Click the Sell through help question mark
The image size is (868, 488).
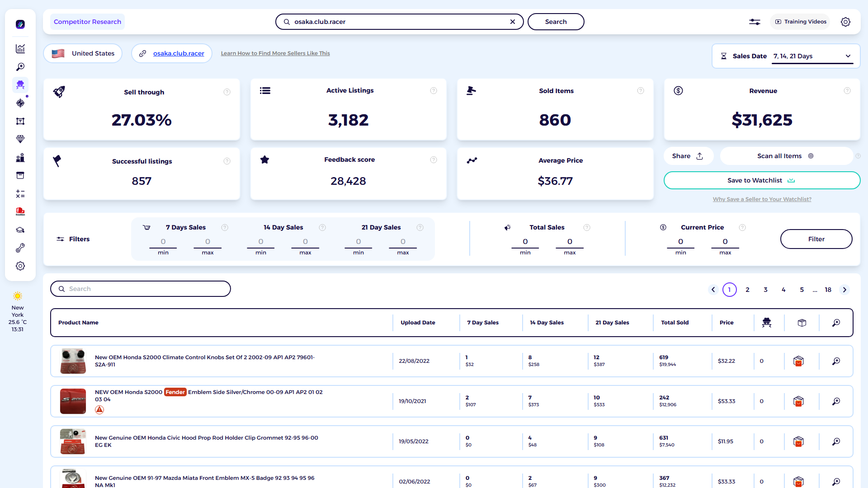pos(227,92)
